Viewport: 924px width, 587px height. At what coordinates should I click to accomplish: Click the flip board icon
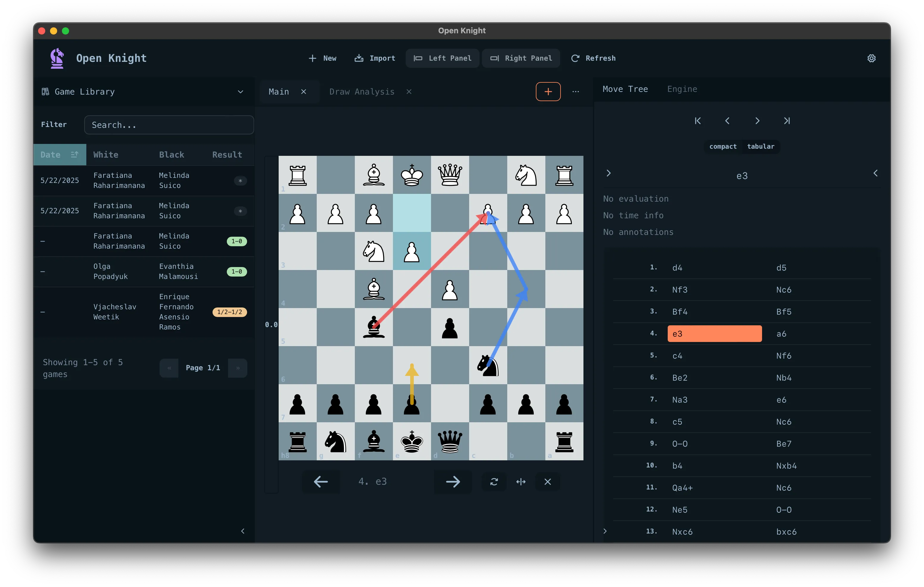coord(494,481)
